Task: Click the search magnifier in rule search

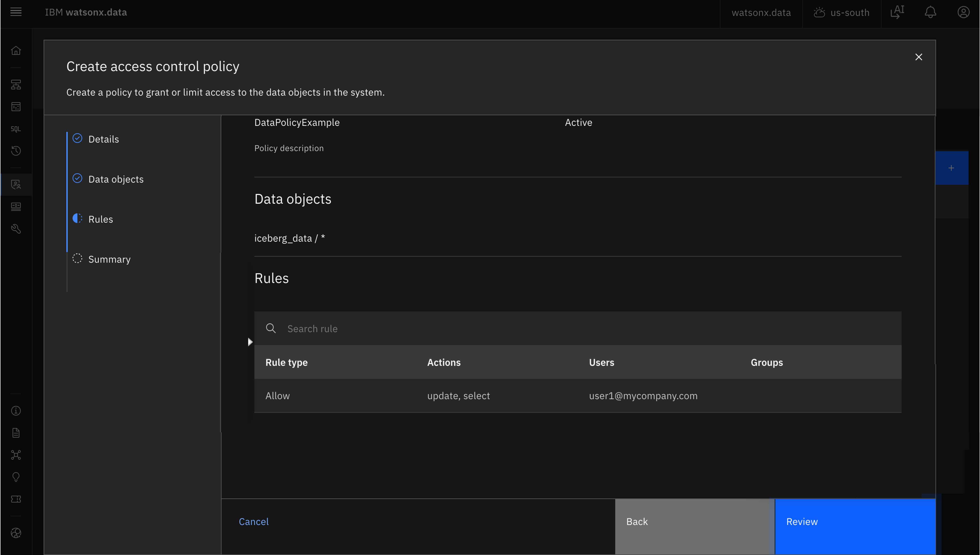Action: (271, 328)
